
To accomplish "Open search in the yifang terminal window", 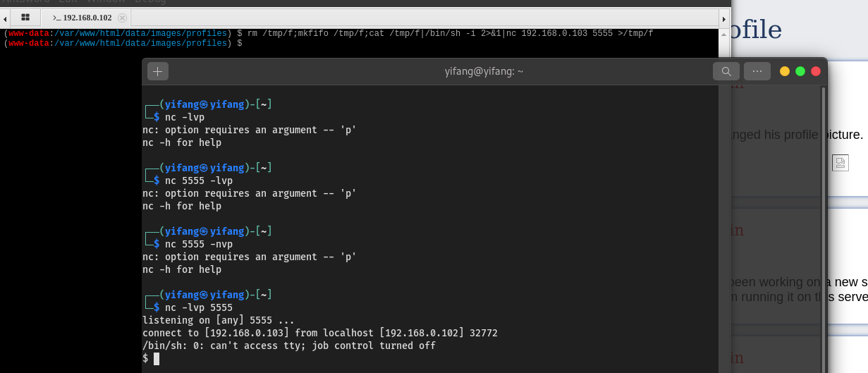I will tap(726, 71).
